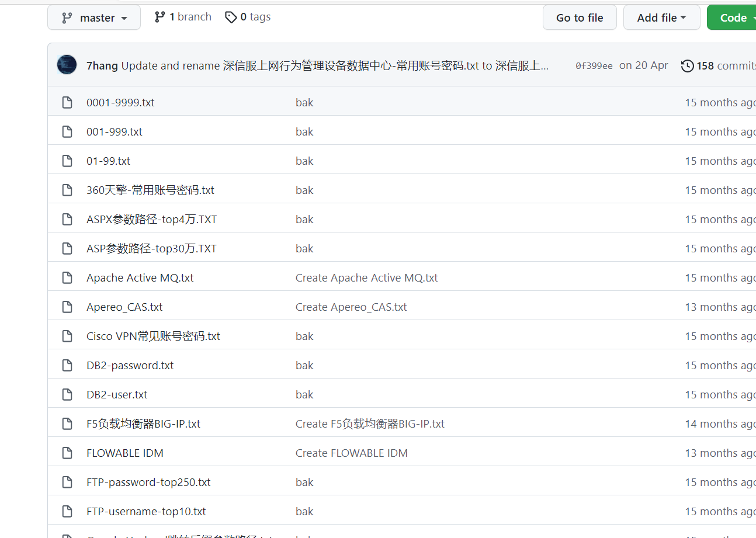Click the file icon for 360天擎-常用账号密码.txt
This screenshot has height=538, width=756.
(67, 190)
